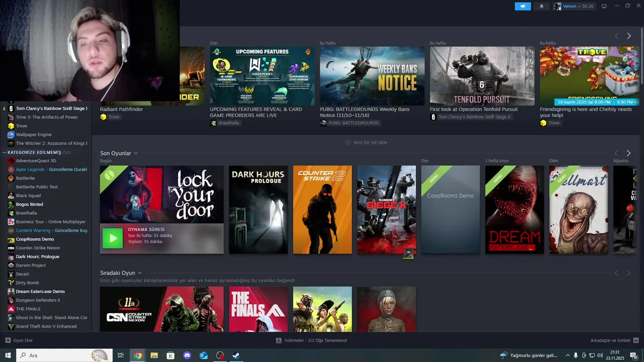Previous arrow on the Son Oyunlar shelf
This screenshot has width=644, height=362.
(x=616, y=153)
